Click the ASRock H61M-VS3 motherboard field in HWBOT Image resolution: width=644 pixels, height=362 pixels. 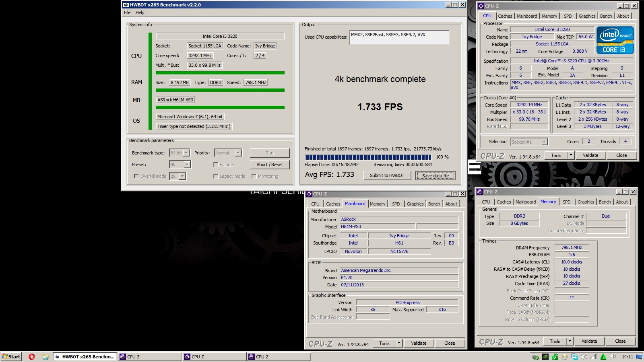(175, 100)
